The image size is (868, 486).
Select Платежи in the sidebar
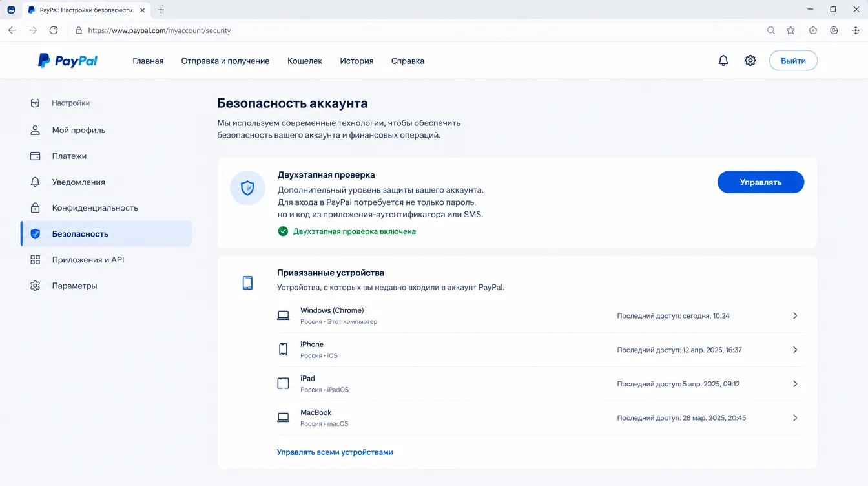107,156
